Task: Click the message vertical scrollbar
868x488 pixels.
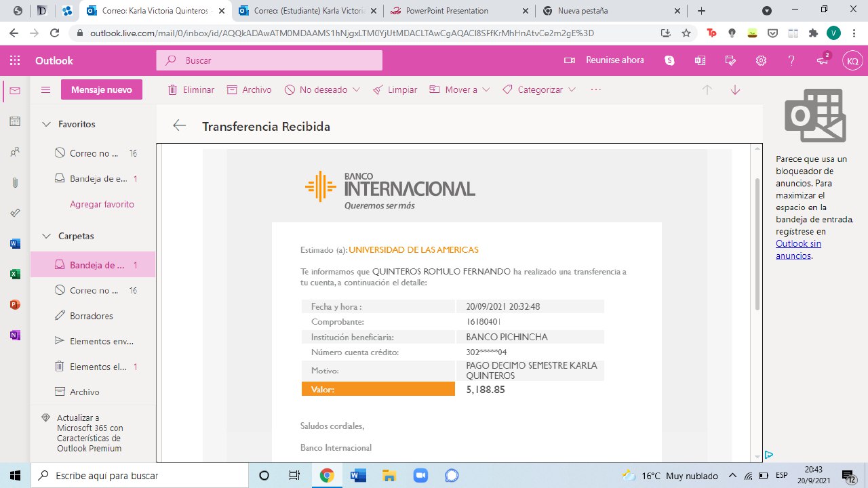Action: pos(757,244)
